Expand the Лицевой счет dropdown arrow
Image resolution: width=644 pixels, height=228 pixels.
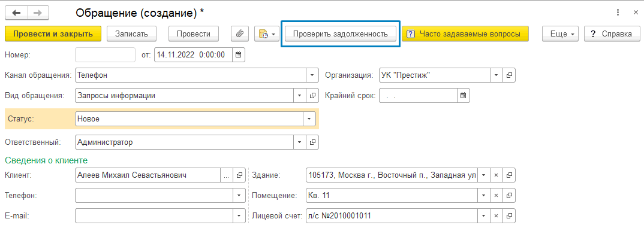[483, 215]
